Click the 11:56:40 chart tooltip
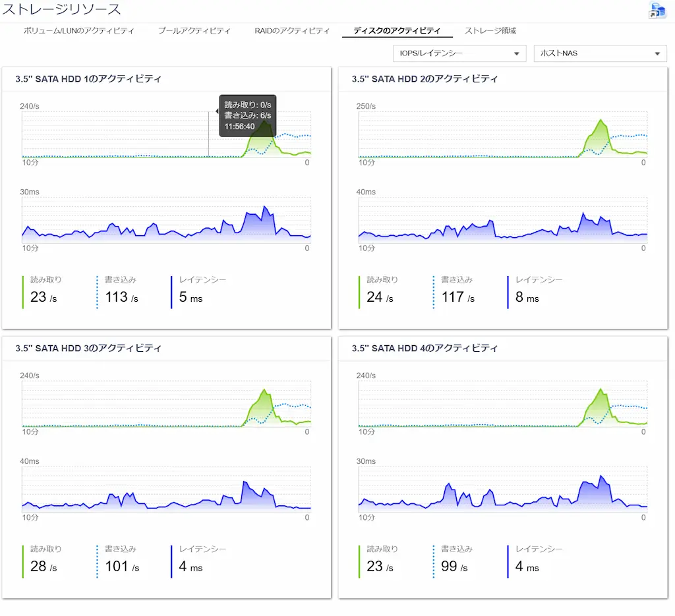 tap(248, 116)
